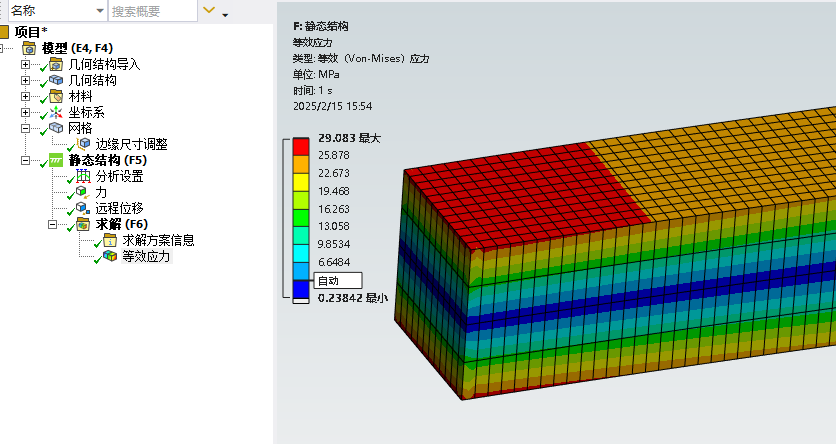
Task: Expand the 材料 node
Action: (x=25, y=96)
